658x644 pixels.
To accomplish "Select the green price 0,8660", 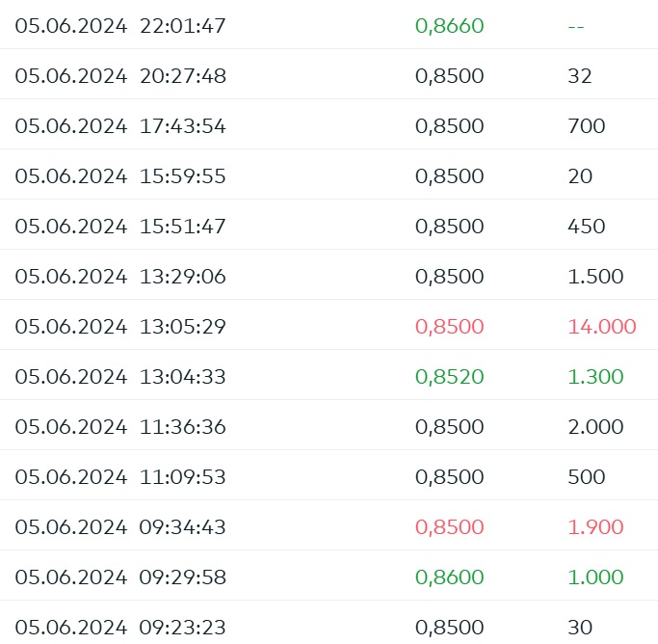I will pos(449,26).
